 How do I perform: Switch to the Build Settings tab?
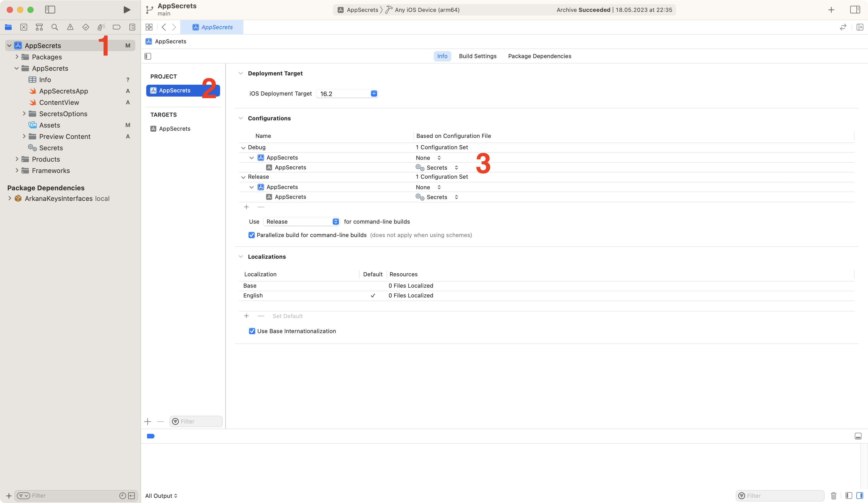pos(477,56)
